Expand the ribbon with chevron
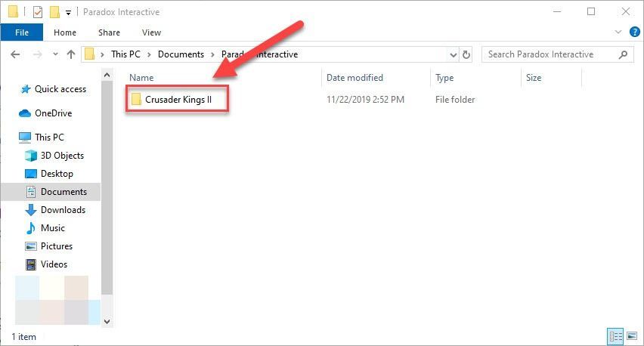Screen dimensions: 644x346 click(x=618, y=32)
